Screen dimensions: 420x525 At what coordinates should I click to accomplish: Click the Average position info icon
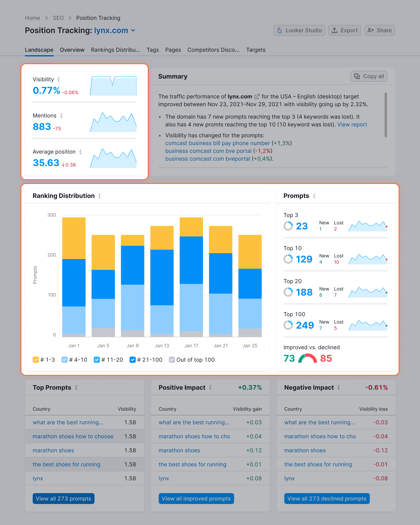80,152
